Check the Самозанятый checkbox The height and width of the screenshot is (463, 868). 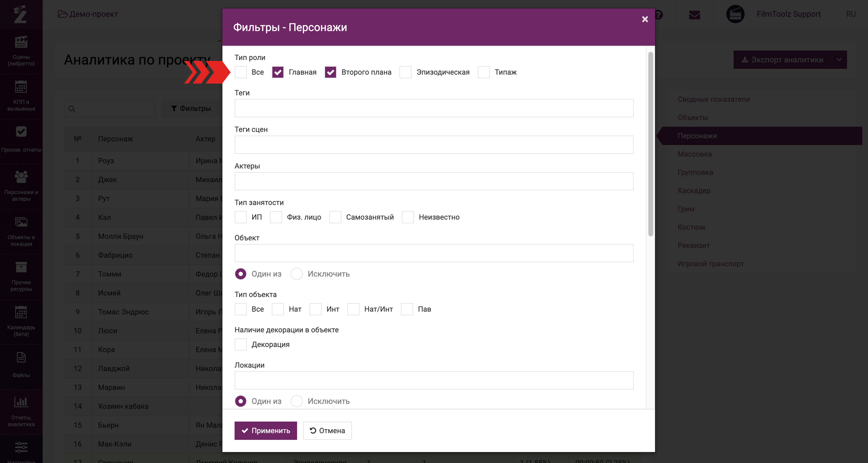pos(335,217)
